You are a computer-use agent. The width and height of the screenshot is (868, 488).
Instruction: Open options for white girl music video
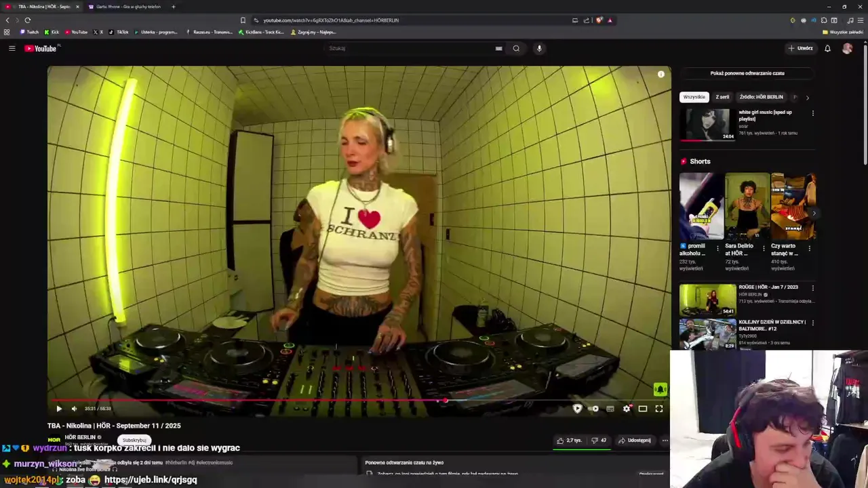(812, 113)
